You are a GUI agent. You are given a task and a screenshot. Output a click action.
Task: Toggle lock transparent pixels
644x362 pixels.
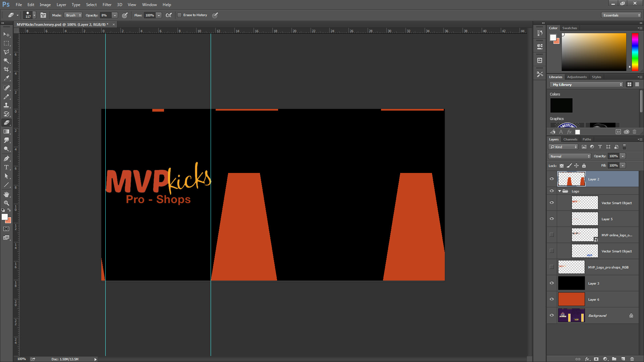[561, 166]
